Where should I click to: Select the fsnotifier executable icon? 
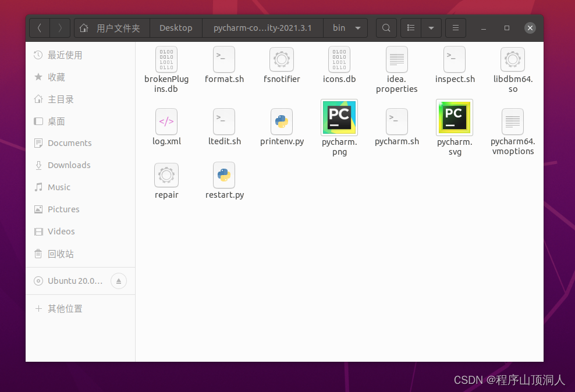282,59
